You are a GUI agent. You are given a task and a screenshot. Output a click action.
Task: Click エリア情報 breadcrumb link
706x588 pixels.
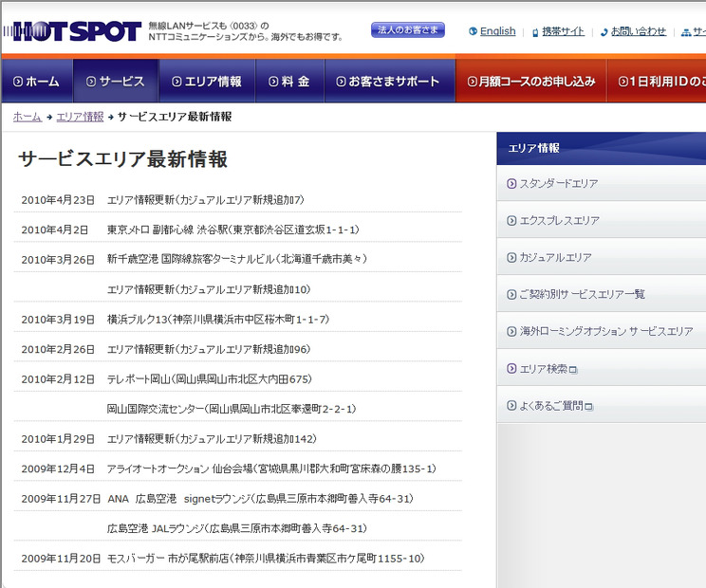coord(80,117)
